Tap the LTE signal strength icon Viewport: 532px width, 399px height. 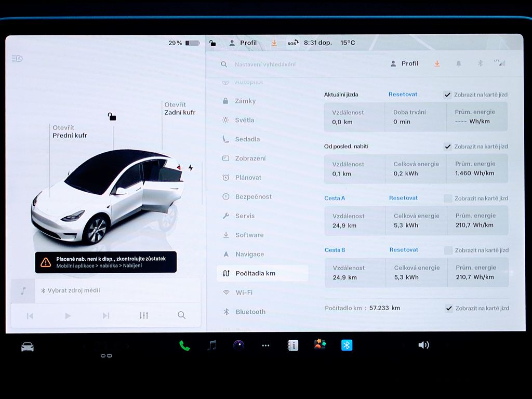(x=500, y=63)
